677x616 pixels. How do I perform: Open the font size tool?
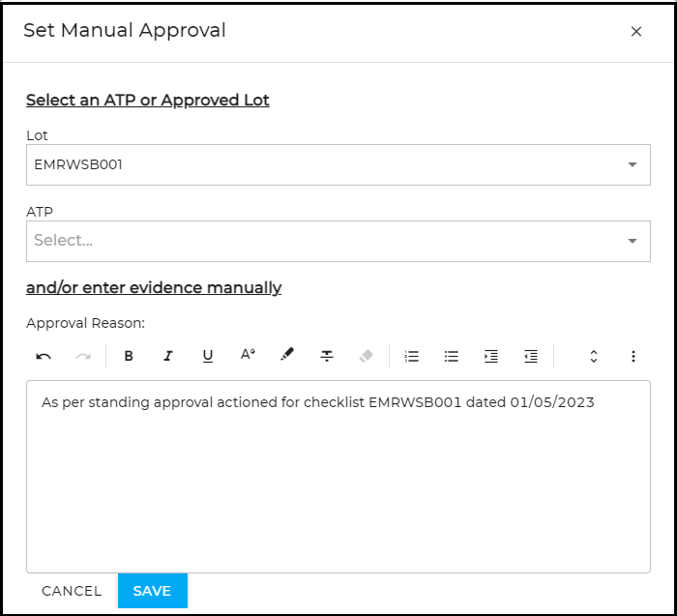(x=248, y=356)
